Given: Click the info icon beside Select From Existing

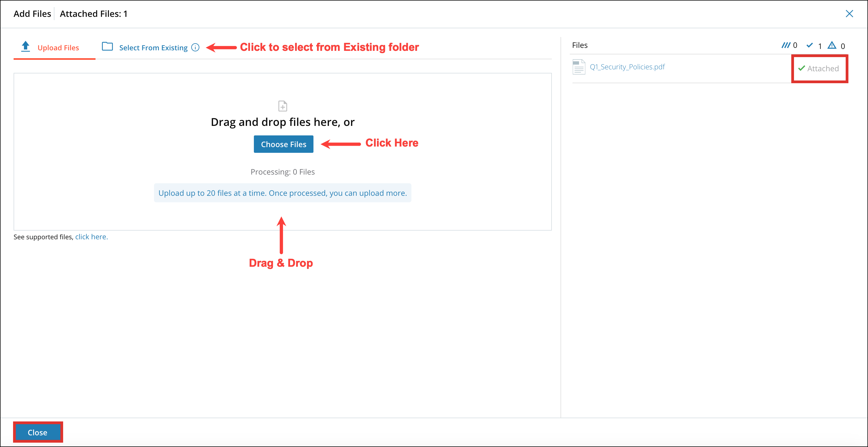Looking at the screenshot, I should tap(195, 48).
